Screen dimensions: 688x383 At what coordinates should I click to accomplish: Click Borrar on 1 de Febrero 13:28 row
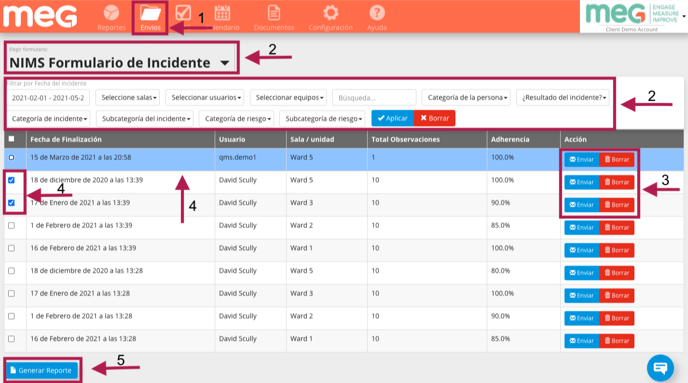click(x=616, y=318)
